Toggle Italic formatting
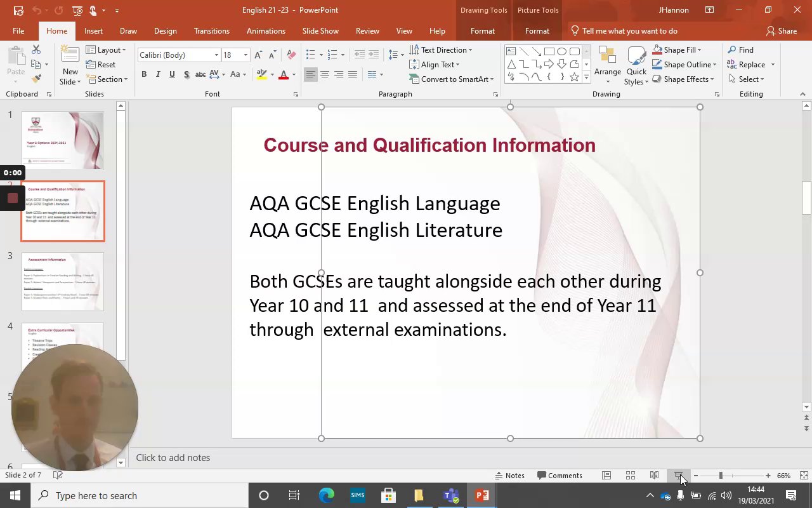The height and width of the screenshot is (508, 812). click(158, 74)
